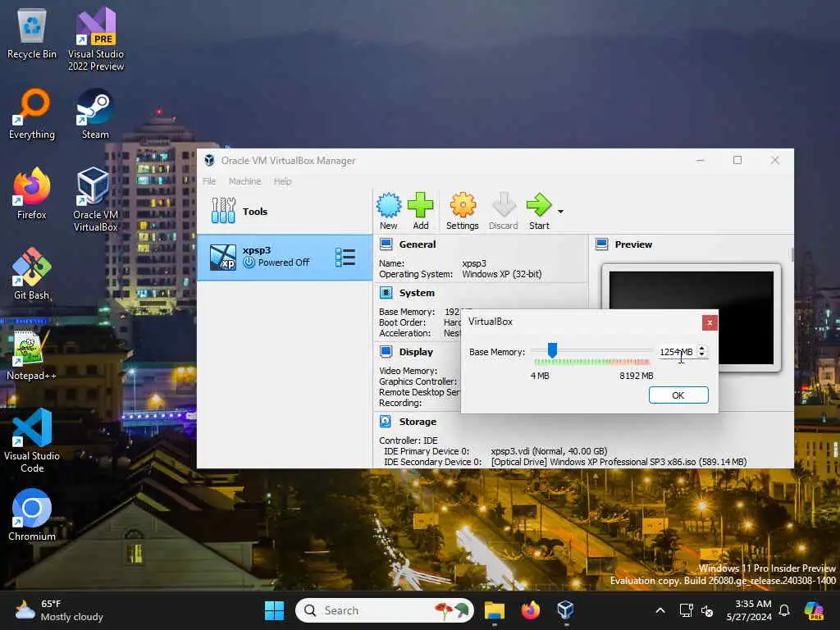Viewport: 840px width, 630px height.
Task: Click the muted volume tray icon
Action: [707, 610]
